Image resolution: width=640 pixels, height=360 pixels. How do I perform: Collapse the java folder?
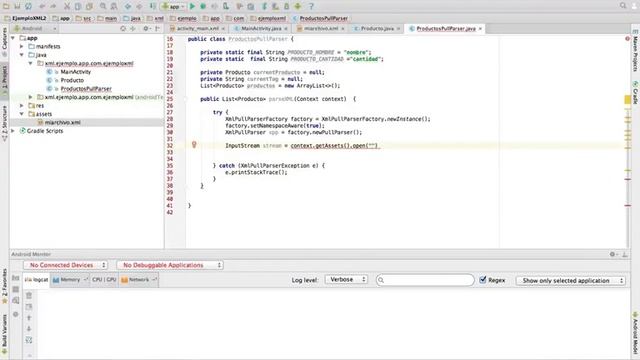(22, 55)
